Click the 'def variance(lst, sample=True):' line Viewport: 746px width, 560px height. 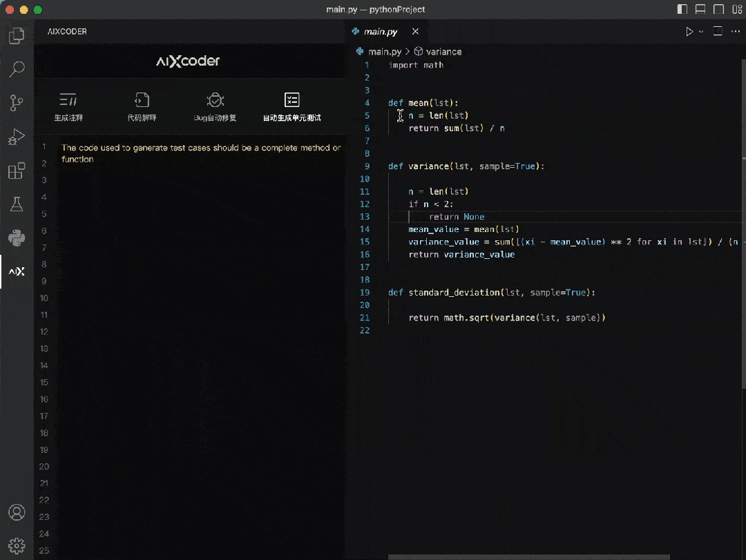[466, 166]
